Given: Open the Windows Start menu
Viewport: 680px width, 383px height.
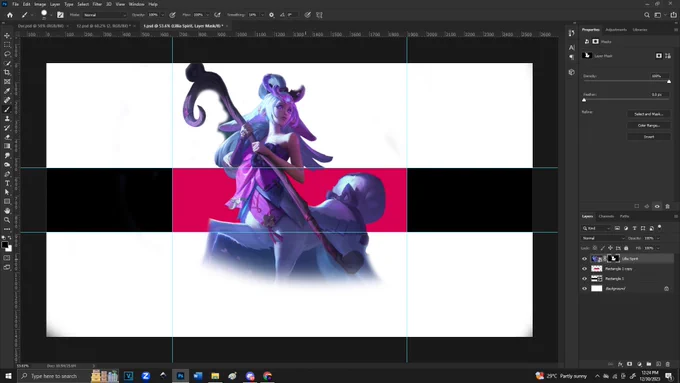Looking at the screenshot, I should (x=8, y=376).
